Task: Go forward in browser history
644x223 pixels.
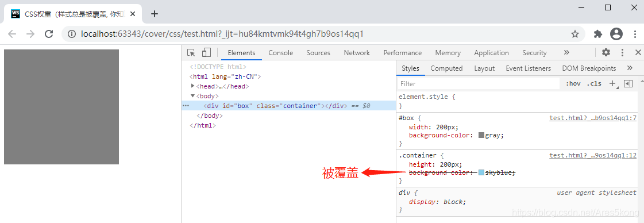Action: click(30, 34)
